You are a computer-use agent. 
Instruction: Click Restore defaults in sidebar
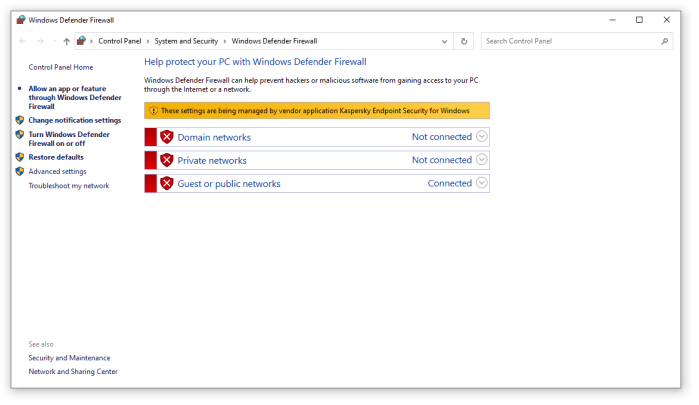pyautogui.click(x=56, y=157)
